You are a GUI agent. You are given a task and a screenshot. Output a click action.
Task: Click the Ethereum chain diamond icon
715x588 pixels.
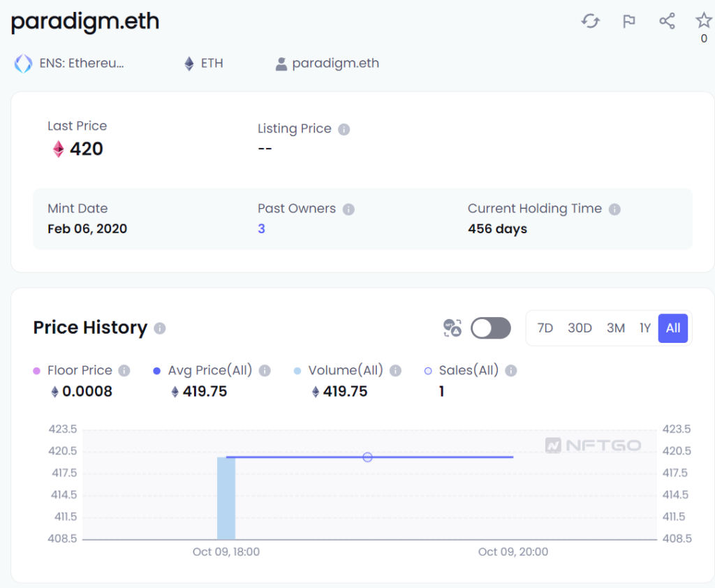coord(189,64)
